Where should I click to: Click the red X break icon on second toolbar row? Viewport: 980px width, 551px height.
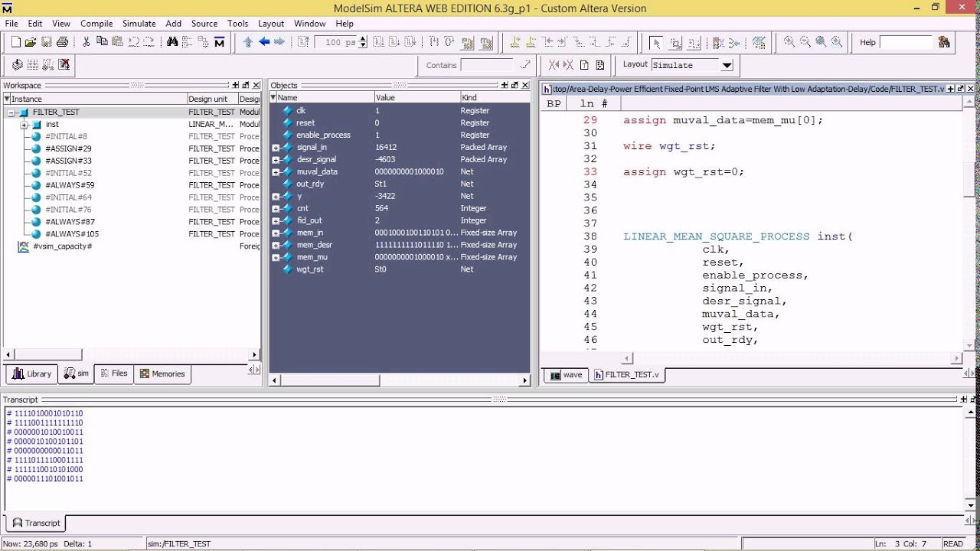(x=64, y=65)
